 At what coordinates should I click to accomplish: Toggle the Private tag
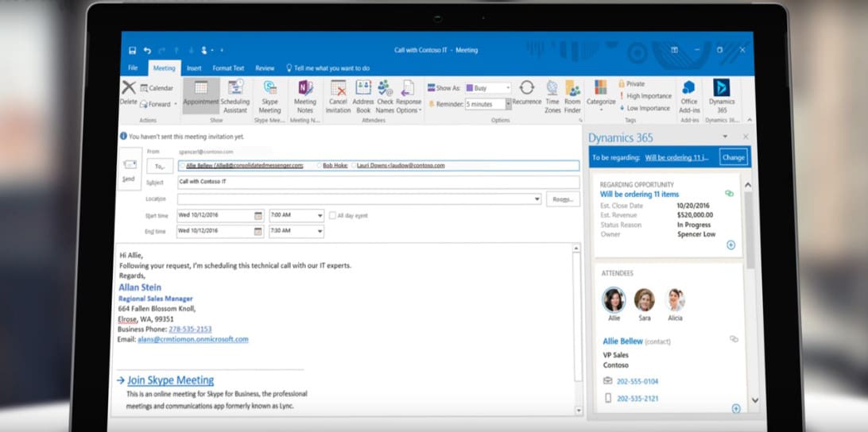pos(631,84)
